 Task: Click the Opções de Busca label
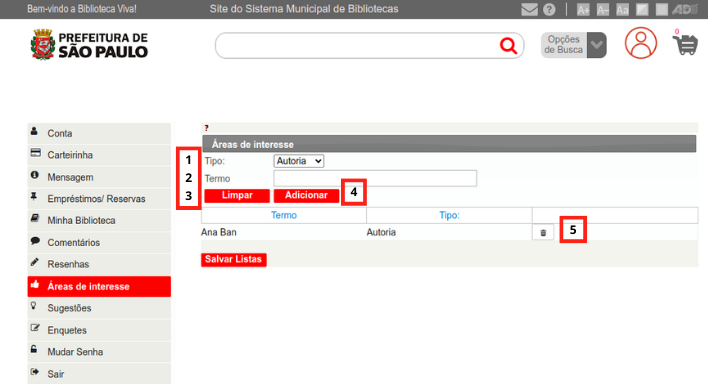pyautogui.click(x=564, y=45)
